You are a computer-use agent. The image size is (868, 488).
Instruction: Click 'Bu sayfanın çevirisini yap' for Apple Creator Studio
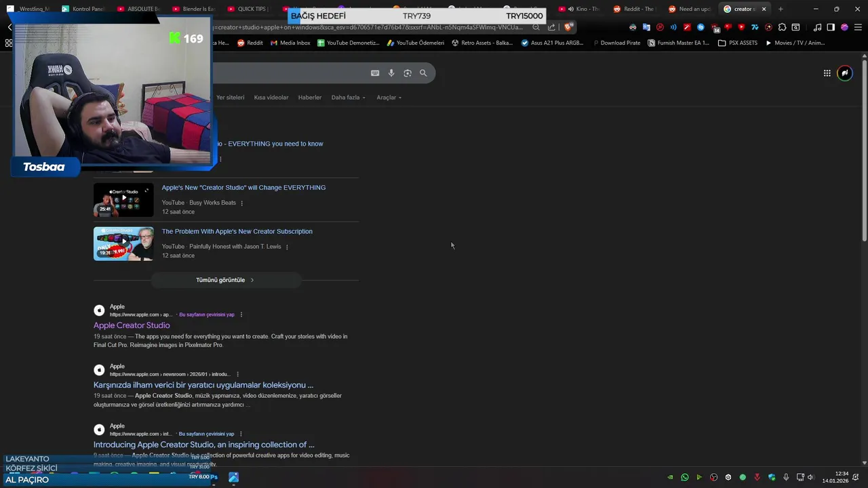pos(207,314)
